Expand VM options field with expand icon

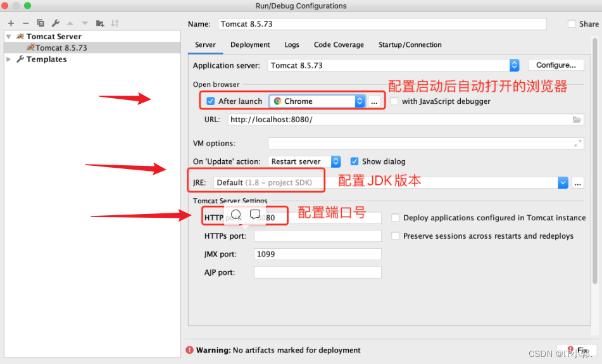coord(577,143)
